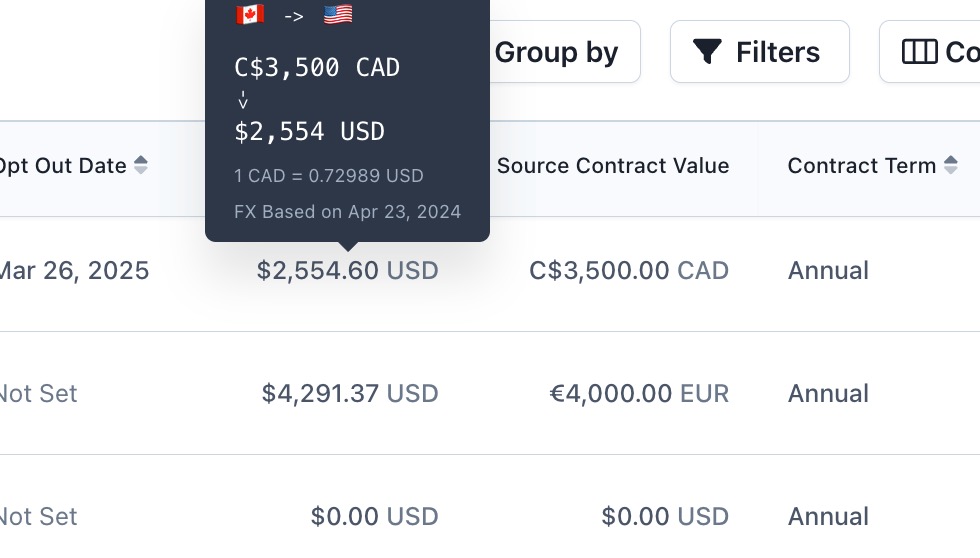The width and height of the screenshot is (980, 558).
Task: Click Contract Term column header
Action: 862,166
